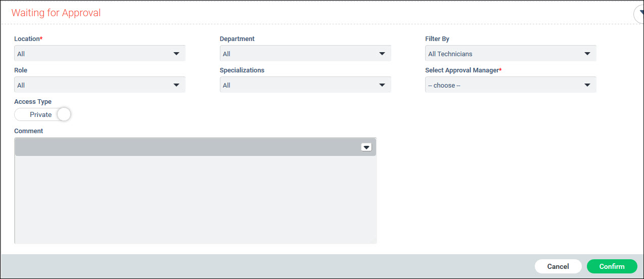Click the Filter By dropdown arrow
The image size is (644, 279).
(587, 54)
